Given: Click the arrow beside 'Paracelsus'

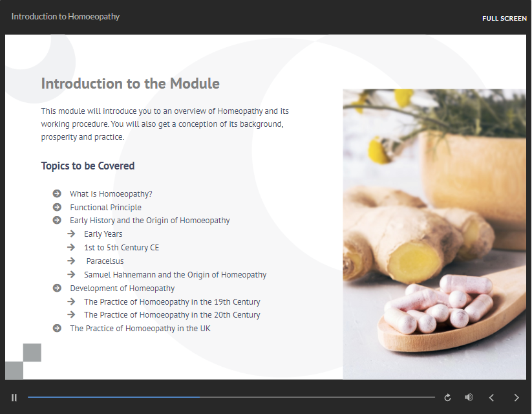Looking at the screenshot, I should 71,261.
